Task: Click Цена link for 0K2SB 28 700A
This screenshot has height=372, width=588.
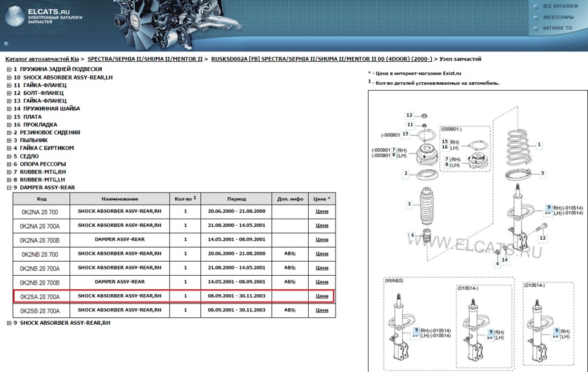Action: (322, 311)
